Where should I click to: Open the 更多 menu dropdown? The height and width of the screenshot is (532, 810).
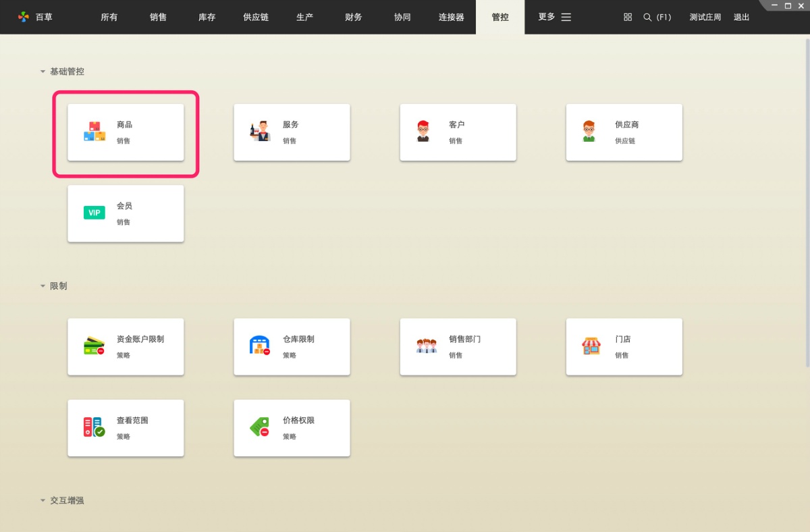click(555, 17)
